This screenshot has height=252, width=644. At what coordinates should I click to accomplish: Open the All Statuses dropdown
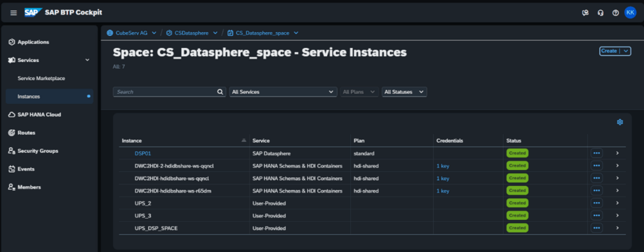point(404,92)
